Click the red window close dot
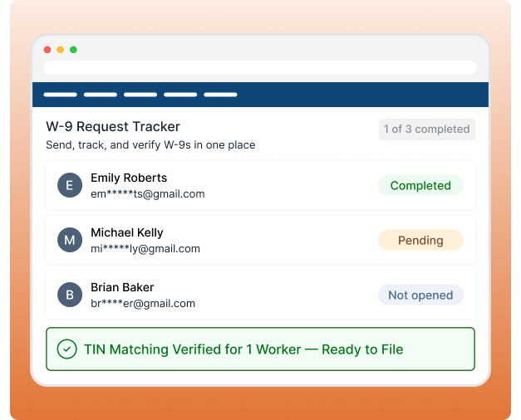Viewport: 521px width, 420px height. point(47,50)
